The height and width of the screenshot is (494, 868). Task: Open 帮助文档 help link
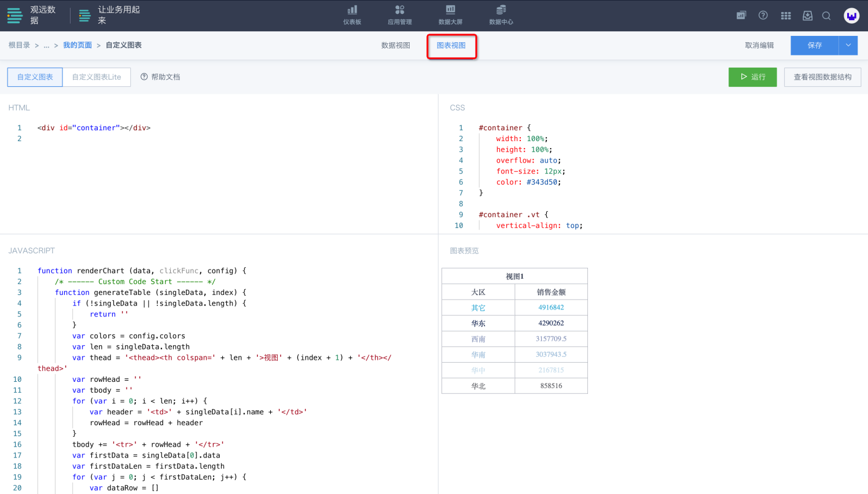[160, 77]
